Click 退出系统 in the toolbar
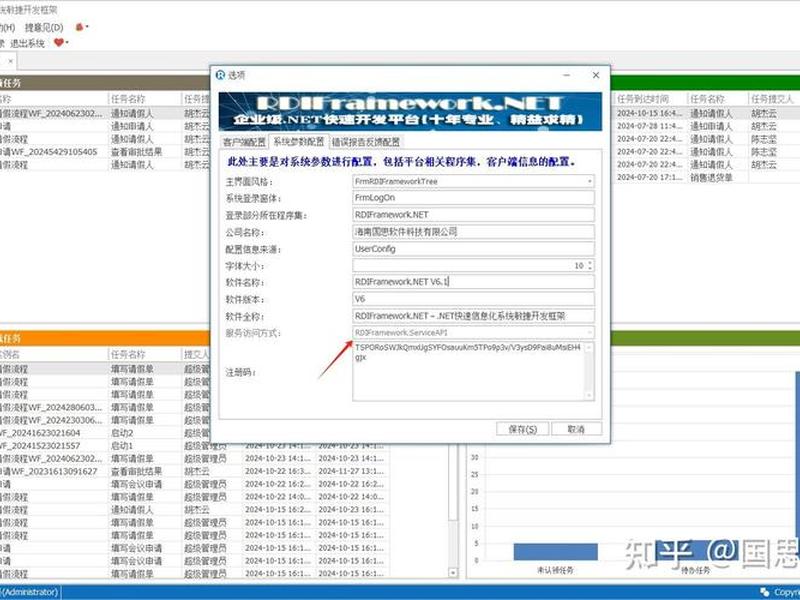 point(28,44)
